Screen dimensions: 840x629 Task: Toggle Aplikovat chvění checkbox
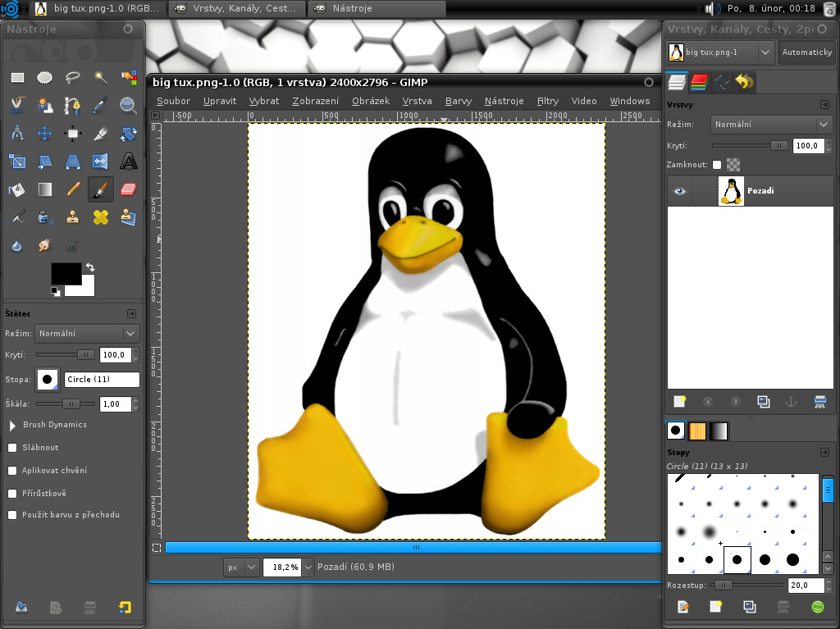[x=12, y=471]
